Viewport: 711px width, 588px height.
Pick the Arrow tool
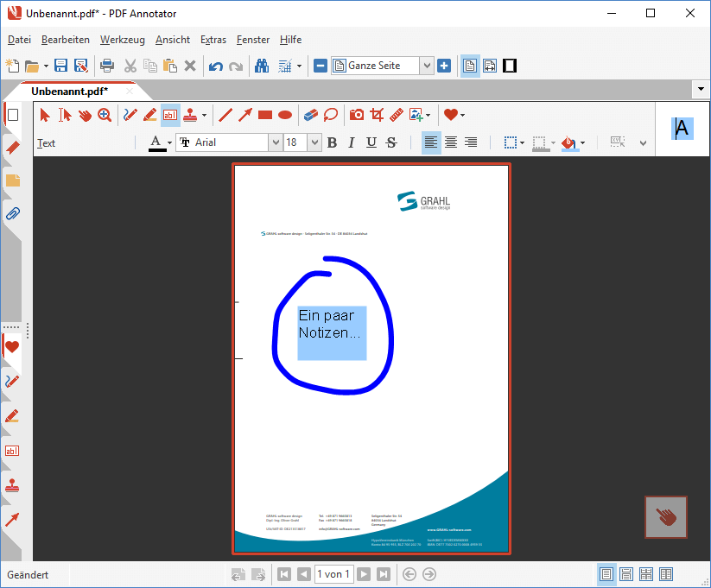245,115
